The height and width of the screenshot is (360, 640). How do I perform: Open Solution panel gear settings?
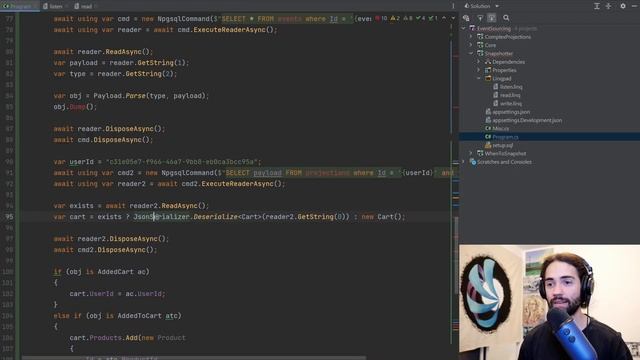click(623, 6)
